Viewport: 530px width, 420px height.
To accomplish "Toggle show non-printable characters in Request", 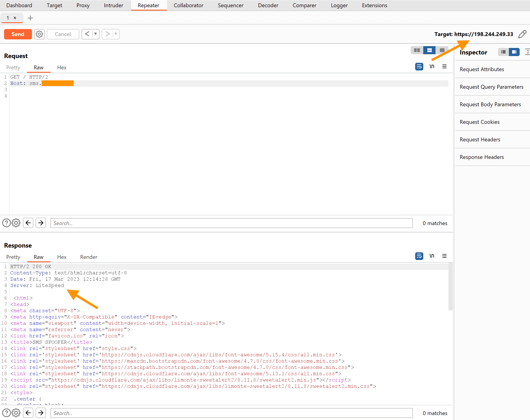I will [x=432, y=66].
